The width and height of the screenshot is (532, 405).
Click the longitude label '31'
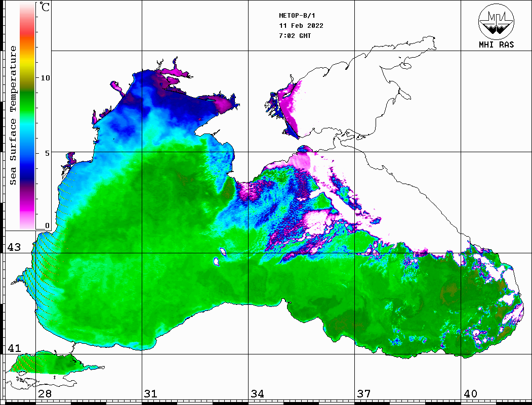pos(151,394)
